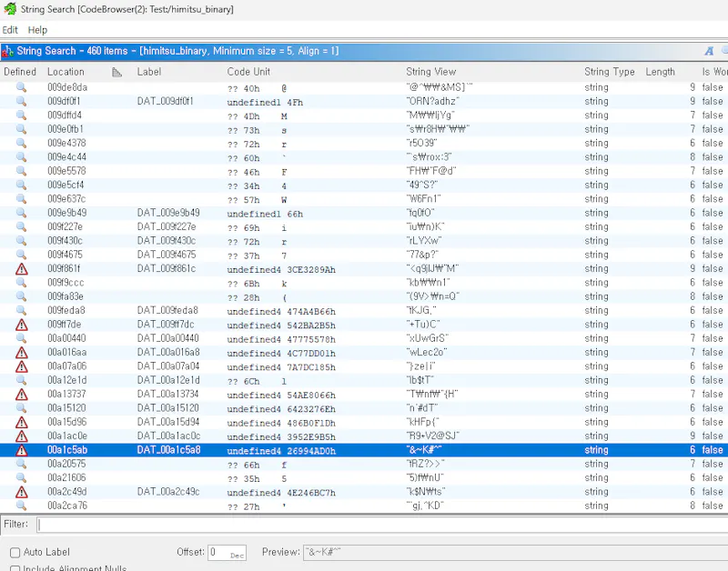
Task: Select location 009e5cf4 in the table
Action: coord(66,185)
